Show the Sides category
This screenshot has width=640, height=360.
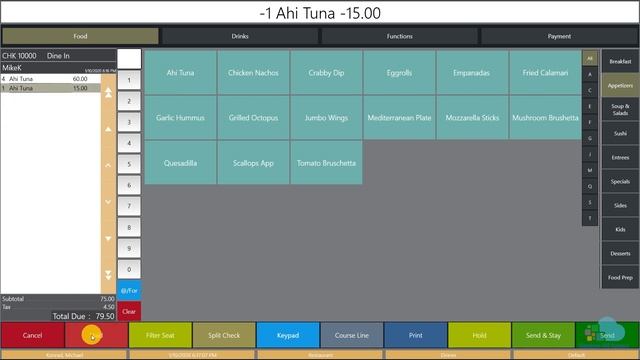coord(620,205)
